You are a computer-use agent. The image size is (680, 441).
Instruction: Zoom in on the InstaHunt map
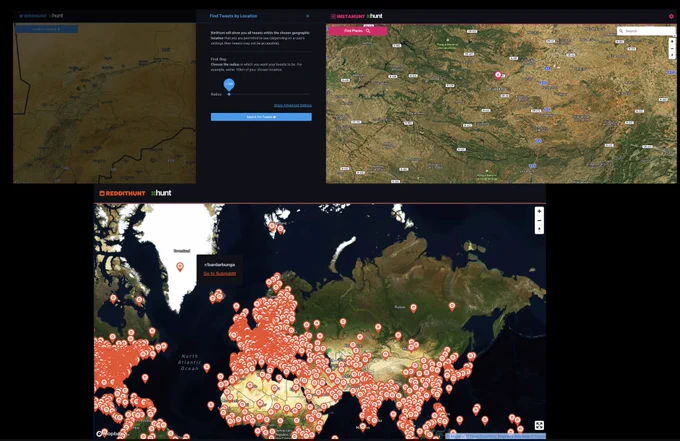coord(672,42)
